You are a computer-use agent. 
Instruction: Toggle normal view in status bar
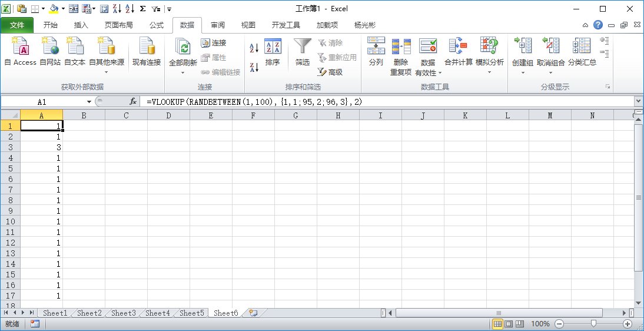tap(497, 324)
